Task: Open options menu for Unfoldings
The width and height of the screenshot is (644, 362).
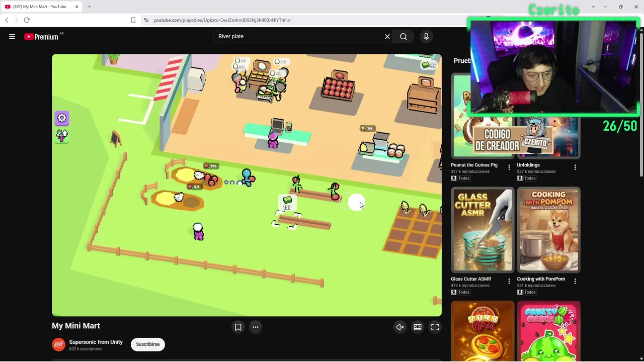Action: point(575,167)
